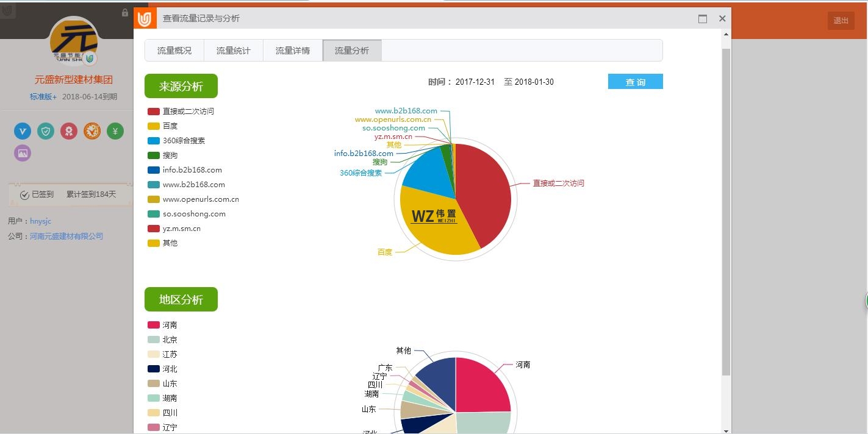
Task: Click the red award ribbon icon
Action: click(x=69, y=131)
